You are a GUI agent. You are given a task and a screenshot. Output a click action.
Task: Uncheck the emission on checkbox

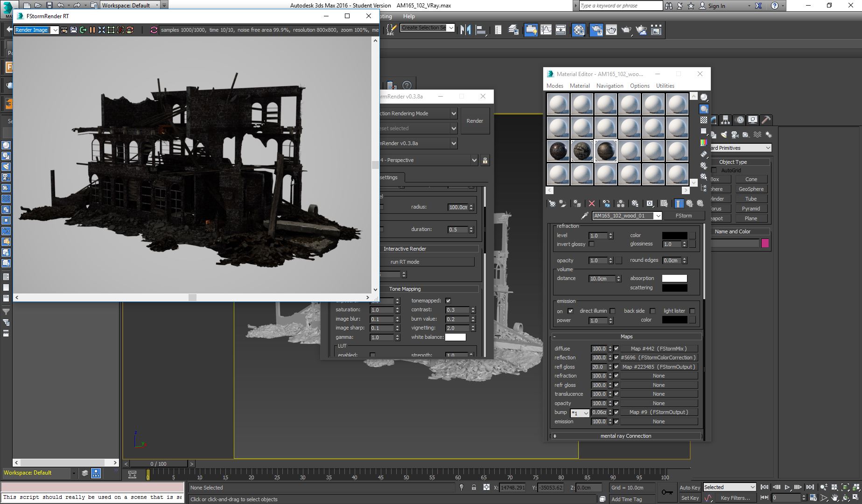(570, 311)
